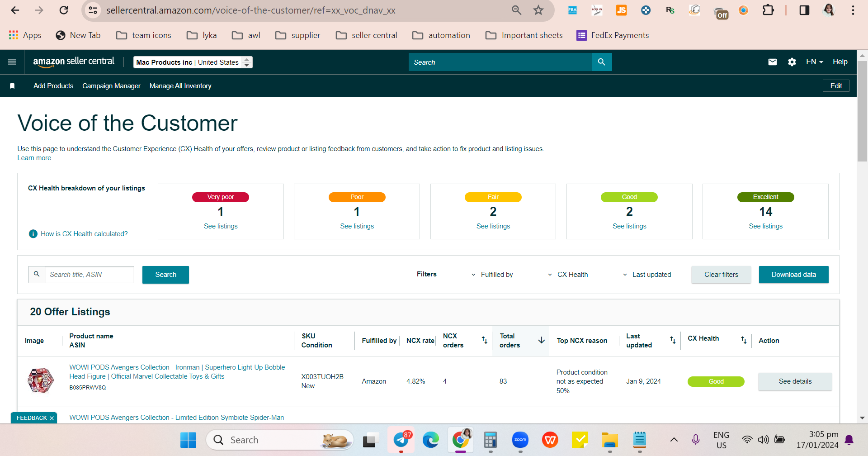The height and width of the screenshot is (456, 868).
Task: Open Add Products in navigation bar
Action: coord(53,86)
